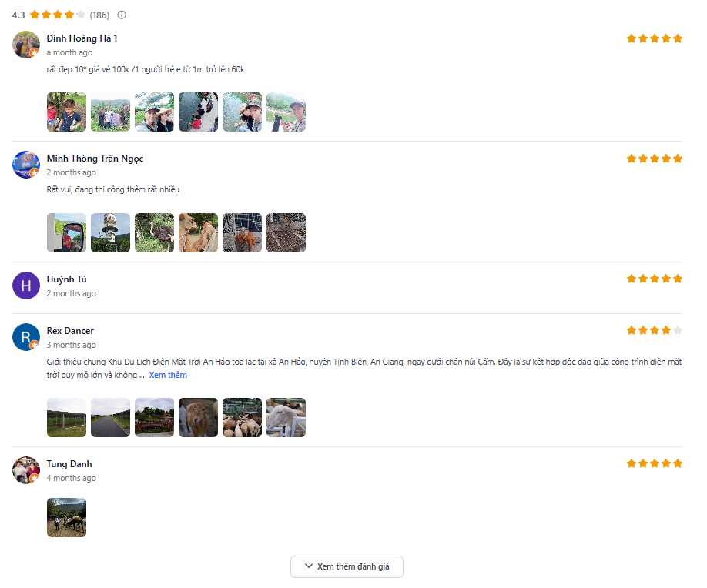Image resolution: width=707 pixels, height=588 pixels.
Task: View the road photo in Rex Dancer's review
Action: click(x=110, y=418)
